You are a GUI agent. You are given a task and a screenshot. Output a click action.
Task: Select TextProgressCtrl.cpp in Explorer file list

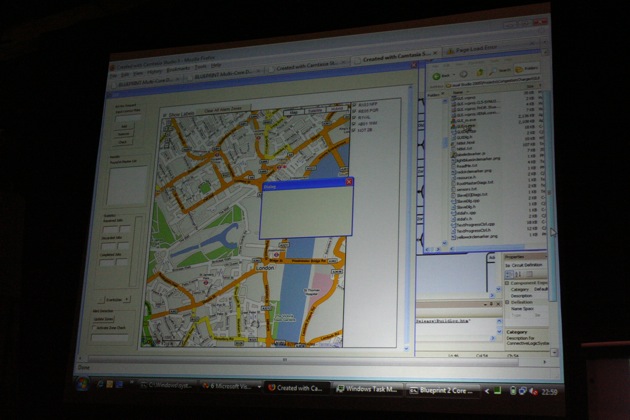pyautogui.click(x=473, y=224)
